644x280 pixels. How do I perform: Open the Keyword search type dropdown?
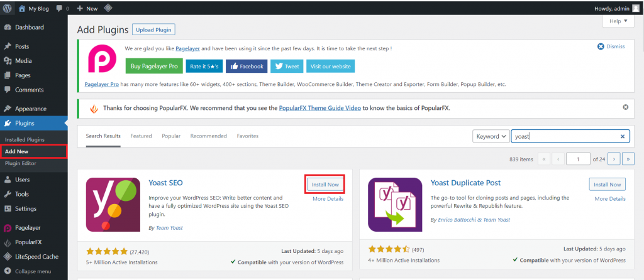coord(491,136)
